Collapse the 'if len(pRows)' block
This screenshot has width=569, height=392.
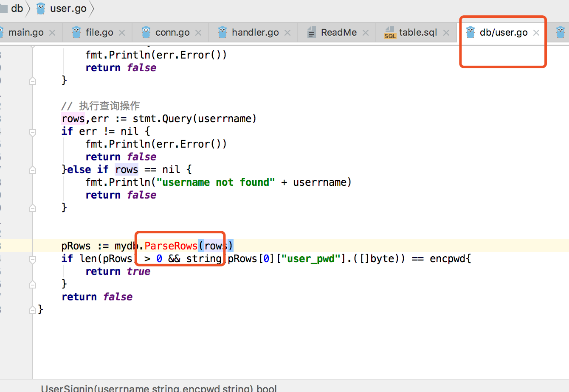(33, 260)
